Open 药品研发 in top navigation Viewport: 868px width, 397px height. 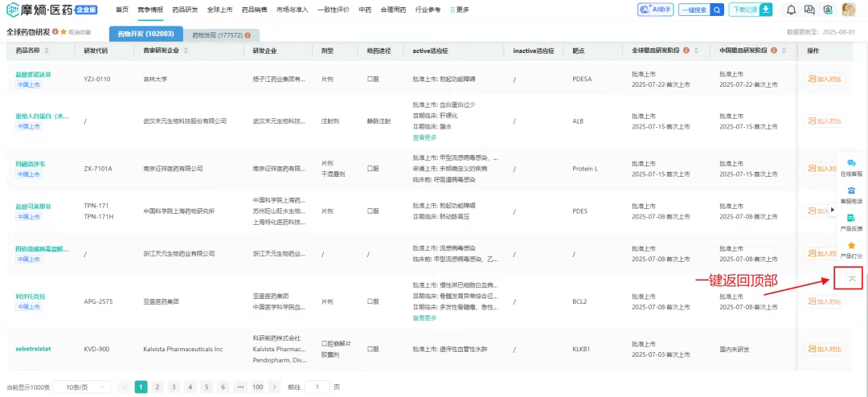point(185,10)
